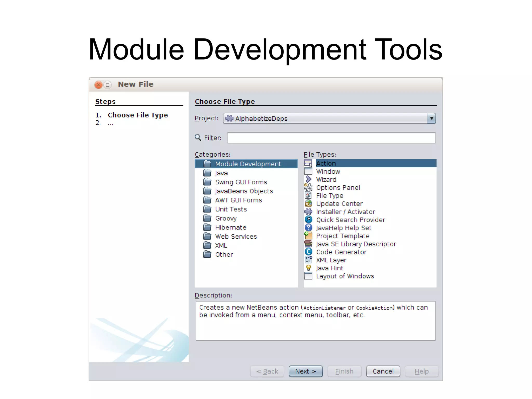This screenshot has width=532, height=399.
Task: Select the Installer / Activator puzzle icon
Action: click(308, 212)
